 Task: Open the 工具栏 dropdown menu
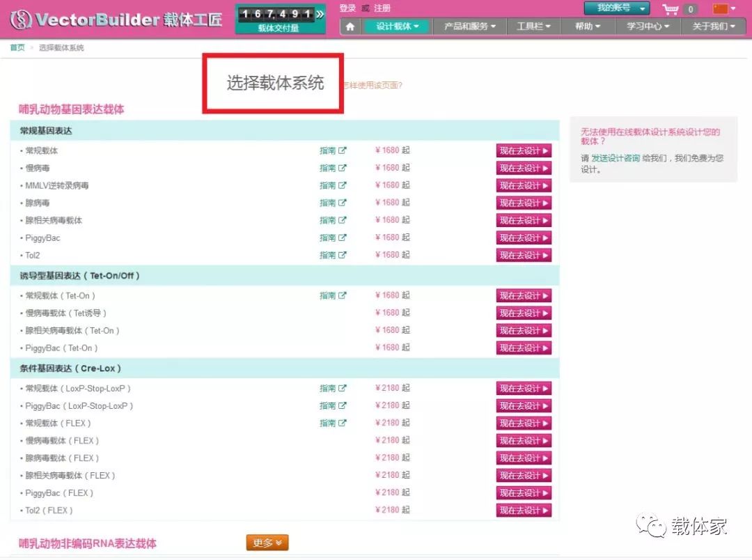pos(533,26)
